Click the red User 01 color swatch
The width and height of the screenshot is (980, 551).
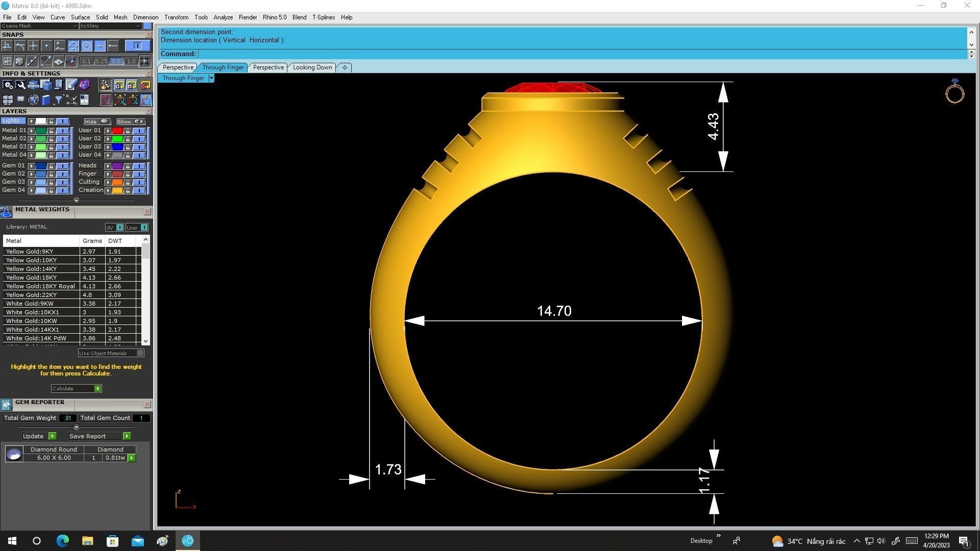tap(117, 131)
